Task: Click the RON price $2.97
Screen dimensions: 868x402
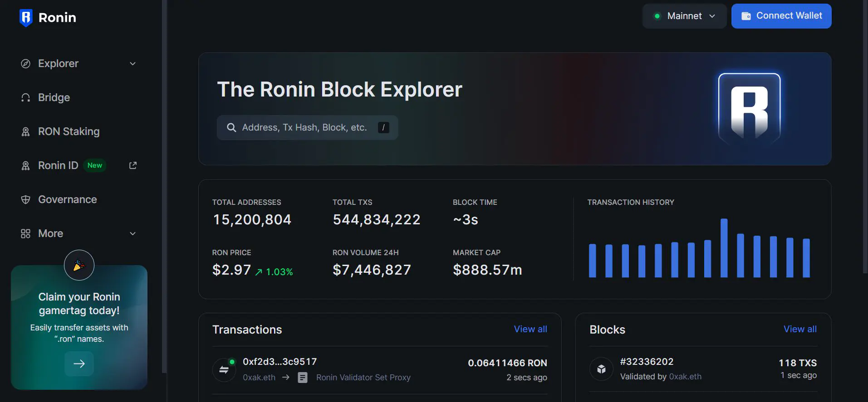Action: click(x=231, y=270)
